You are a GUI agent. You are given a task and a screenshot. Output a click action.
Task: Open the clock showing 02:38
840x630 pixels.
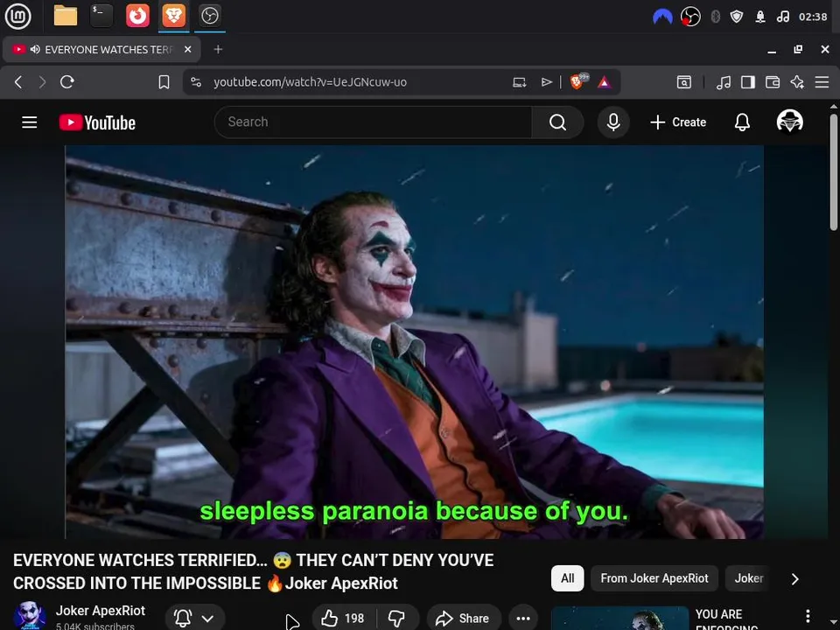click(x=813, y=17)
